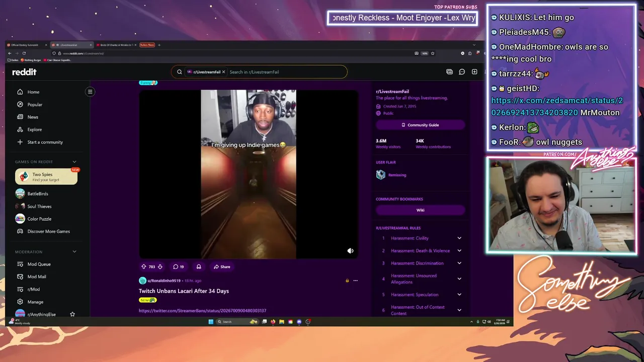Reload the page in the browser
This screenshot has height=362, width=644.
[24, 53]
